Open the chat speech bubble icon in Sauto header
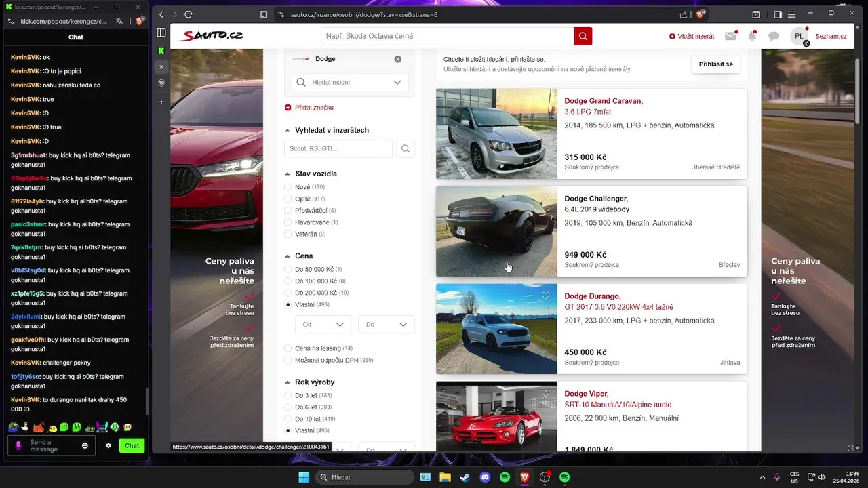This screenshot has height=488, width=868. [774, 37]
